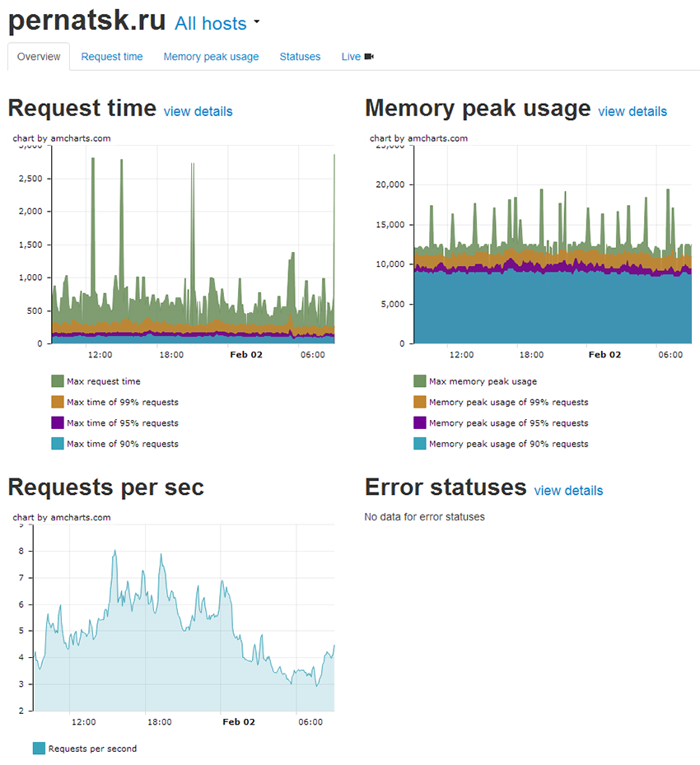The height and width of the screenshot is (765, 700).
Task: Click amcharts.com credit above Memory chart
Action: pos(418,138)
